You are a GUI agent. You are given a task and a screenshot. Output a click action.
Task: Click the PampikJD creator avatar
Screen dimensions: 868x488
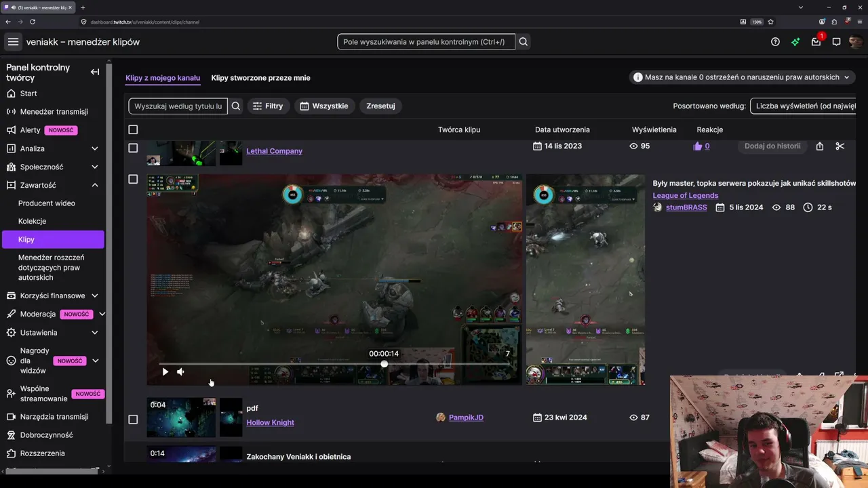click(441, 418)
